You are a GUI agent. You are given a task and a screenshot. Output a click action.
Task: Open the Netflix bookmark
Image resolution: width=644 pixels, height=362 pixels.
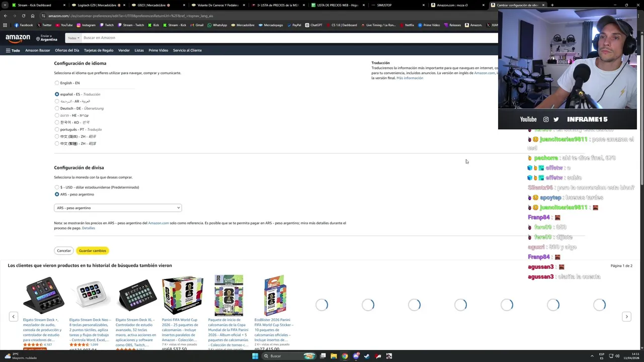(x=407, y=25)
